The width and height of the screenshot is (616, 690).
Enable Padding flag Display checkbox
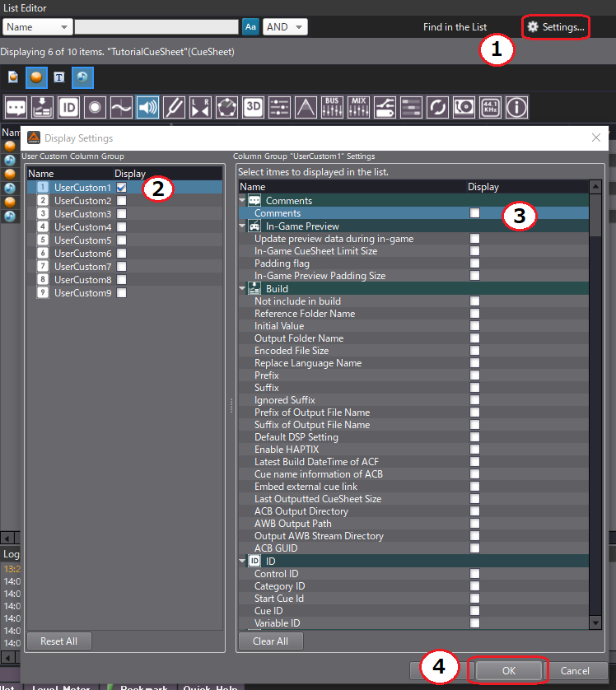(474, 263)
